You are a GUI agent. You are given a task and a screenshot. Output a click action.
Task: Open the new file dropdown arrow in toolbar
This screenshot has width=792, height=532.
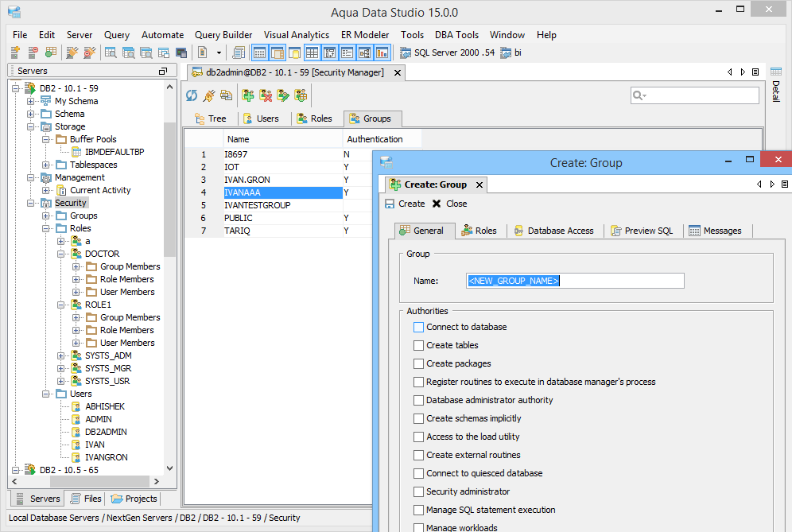pyautogui.click(x=219, y=52)
